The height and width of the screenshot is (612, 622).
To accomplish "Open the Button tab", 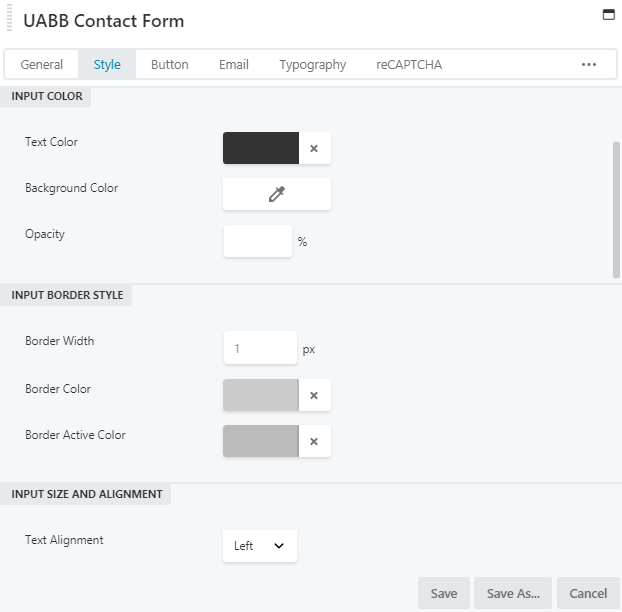I will (x=170, y=64).
